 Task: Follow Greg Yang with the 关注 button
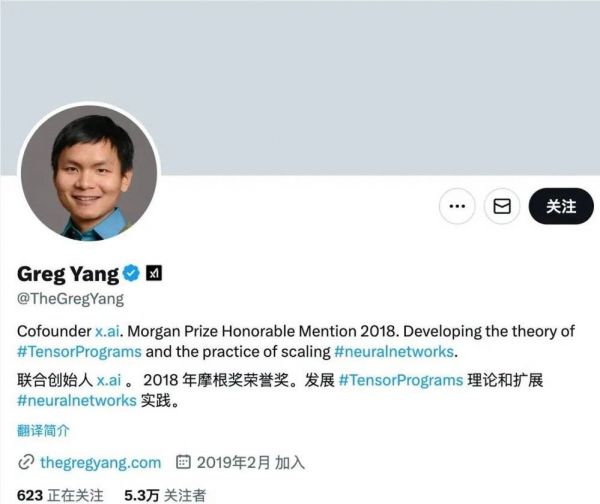tap(561, 206)
